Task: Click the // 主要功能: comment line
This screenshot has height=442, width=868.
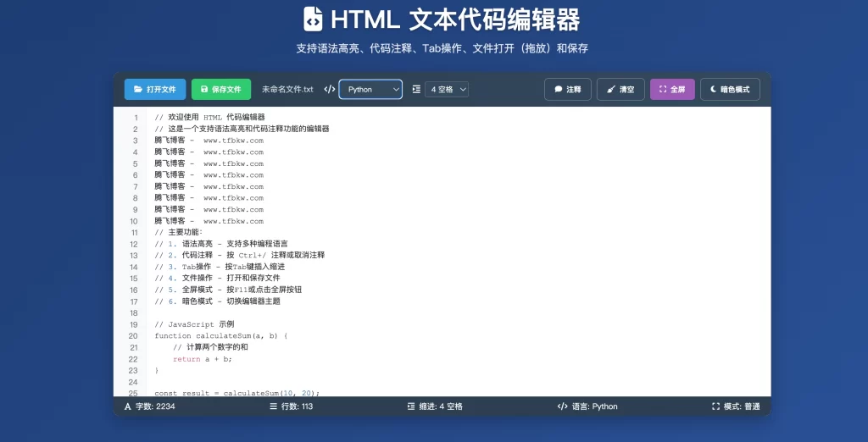Action: click(179, 232)
